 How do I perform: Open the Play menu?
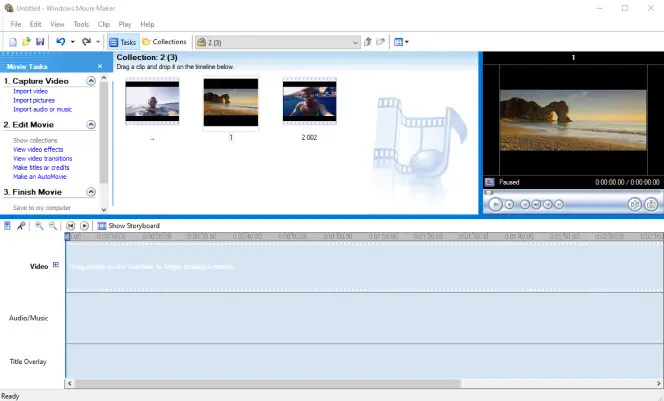[125, 24]
